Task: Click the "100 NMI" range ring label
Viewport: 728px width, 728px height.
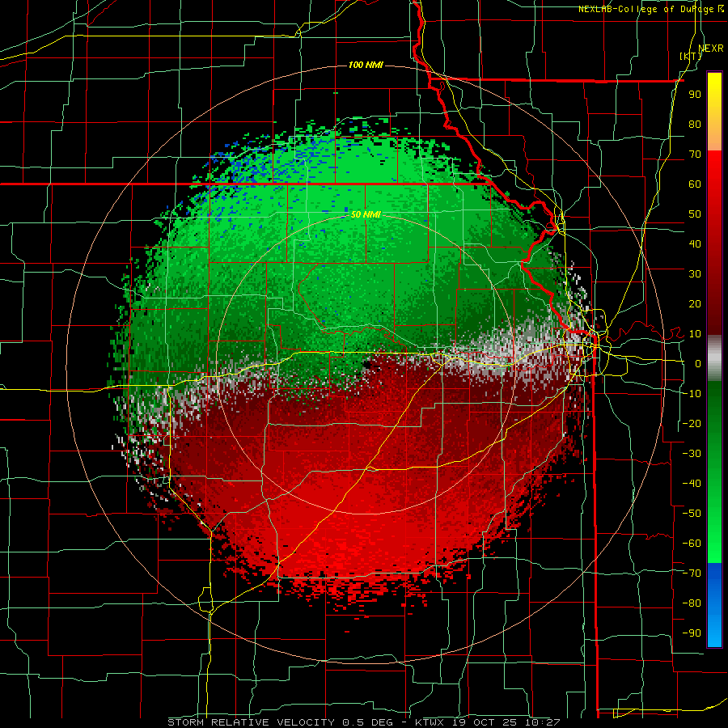Action: click(366, 65)
